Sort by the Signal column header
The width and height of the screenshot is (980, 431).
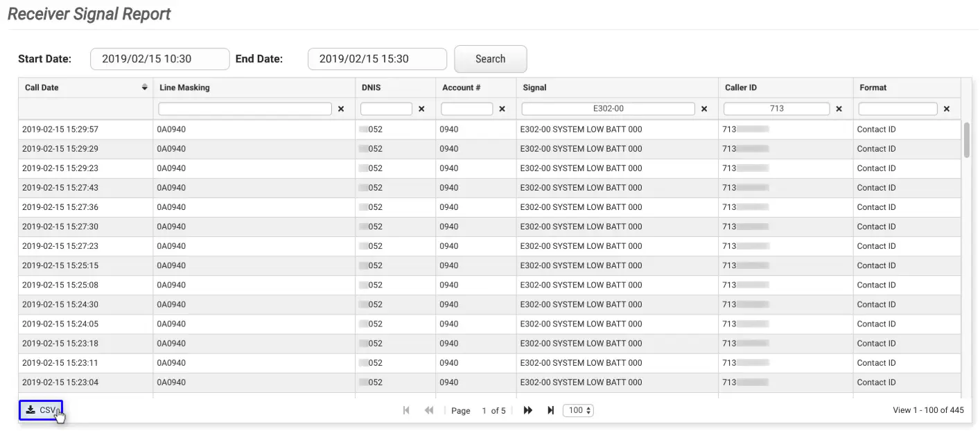[x=534, y=87]
